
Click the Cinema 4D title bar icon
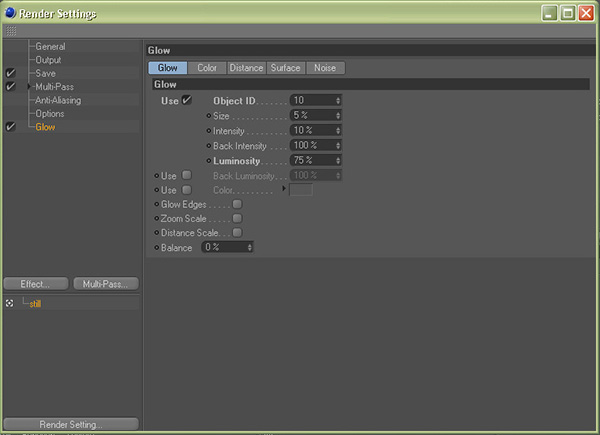tap(10, 13)
